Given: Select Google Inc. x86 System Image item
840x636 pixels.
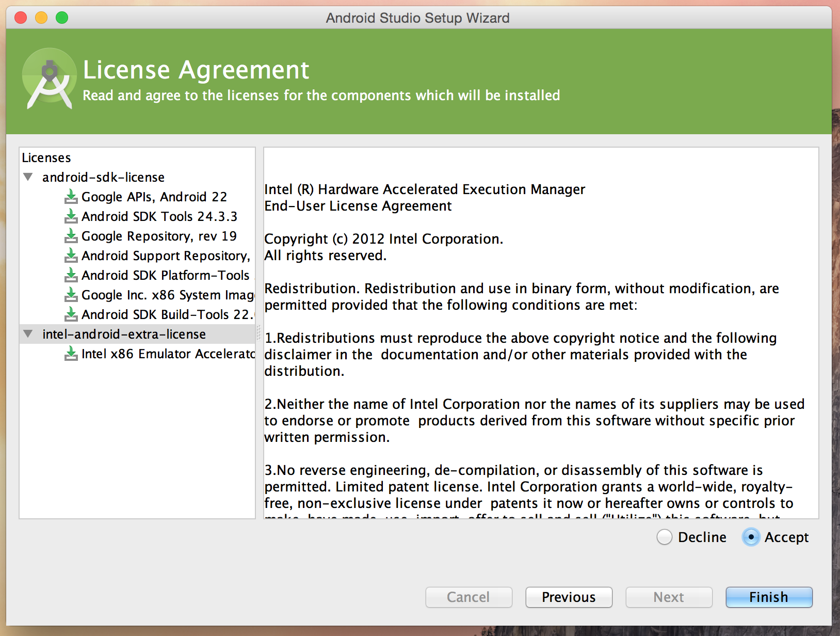Looking at the screenshot, I should click(x=168, y=295).
